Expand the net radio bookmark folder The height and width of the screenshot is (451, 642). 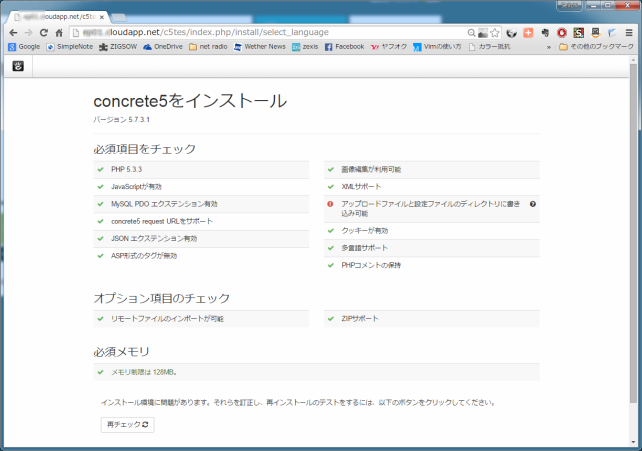click(208, 47)
